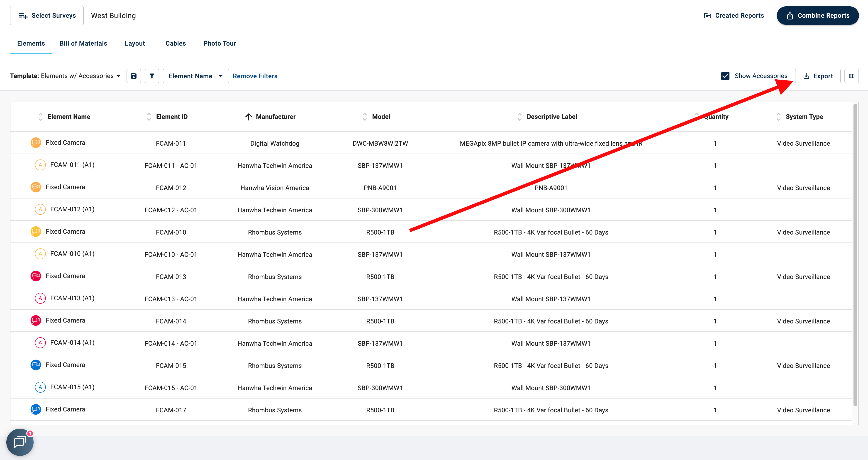The width and height of the screenshot is (868, 460).
Task: Click the filter funnel icon
Action: pos(152,76)
